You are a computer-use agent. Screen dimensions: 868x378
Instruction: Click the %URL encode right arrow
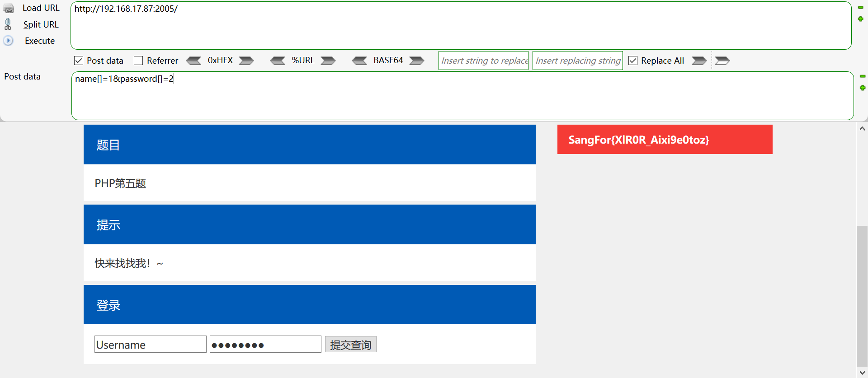(x=328, y=61)
